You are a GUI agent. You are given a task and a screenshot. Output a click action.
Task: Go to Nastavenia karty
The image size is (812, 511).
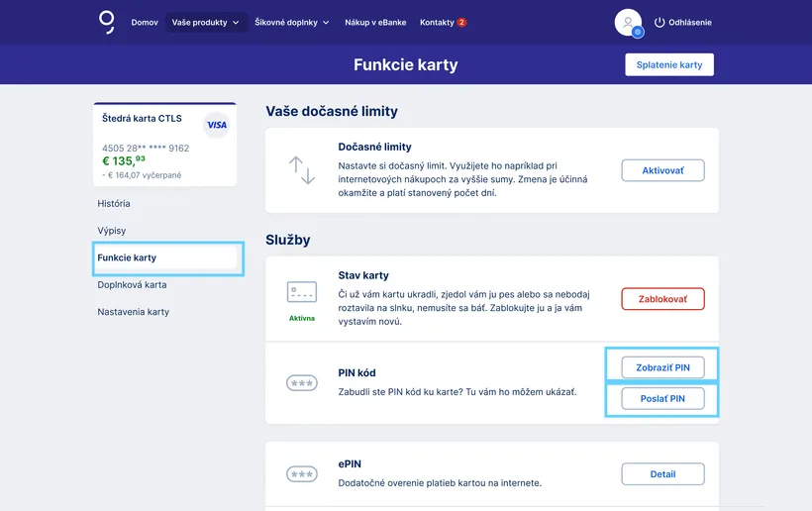coord(136,312)
